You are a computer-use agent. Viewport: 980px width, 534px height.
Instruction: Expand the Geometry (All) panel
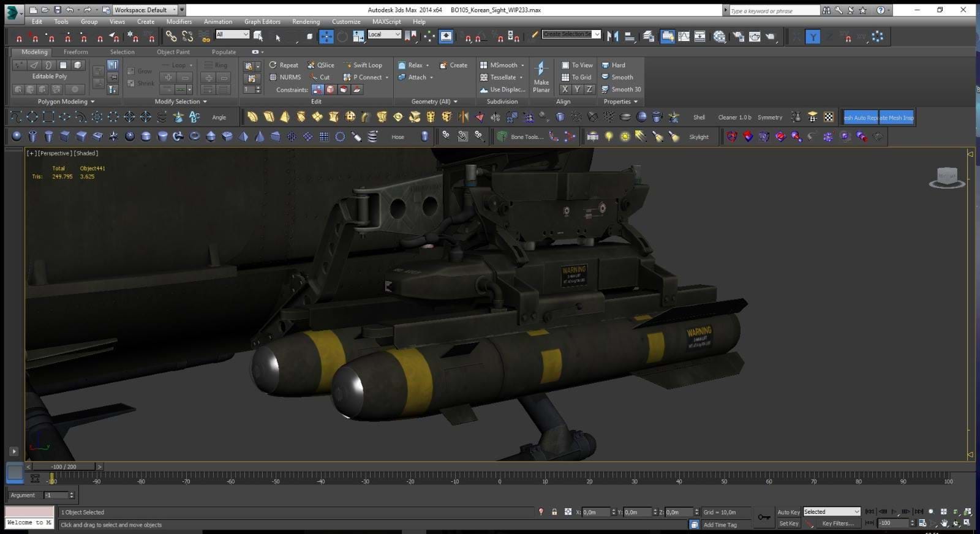coord(434,102)
